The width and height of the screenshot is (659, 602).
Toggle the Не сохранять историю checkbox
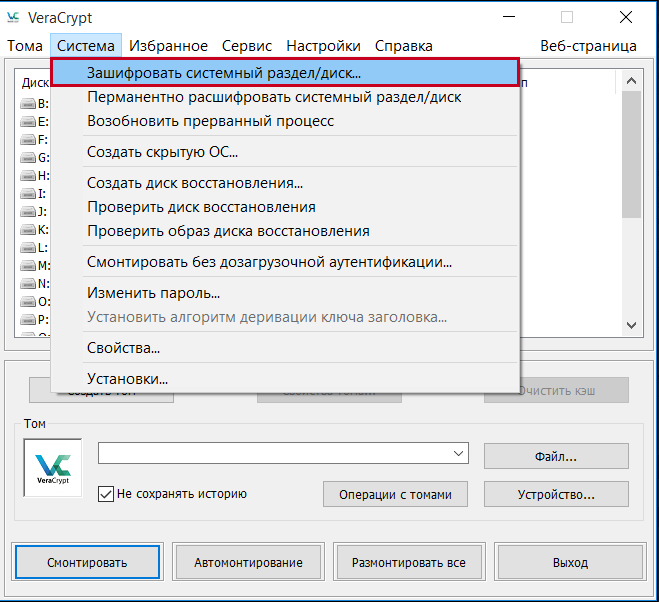[106, 494]
